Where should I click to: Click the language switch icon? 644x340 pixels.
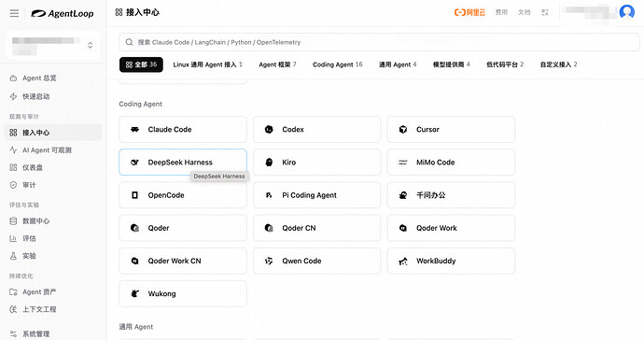click(545, 12)
